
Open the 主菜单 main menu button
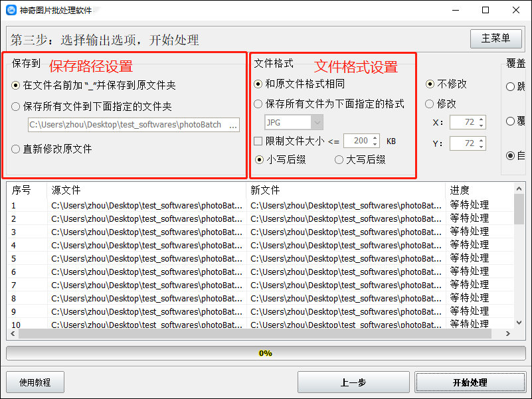[495, 39]
